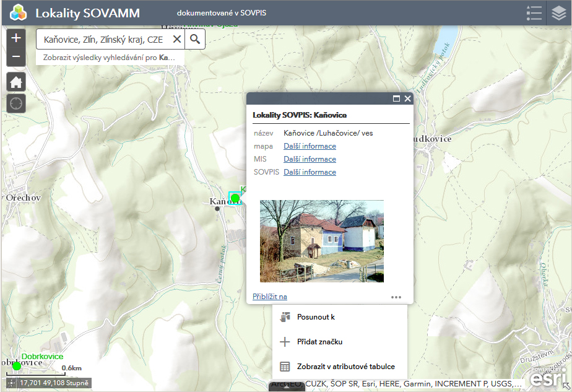Click the green Dobrkovice map marker
The width and height of the screenshot is (572, 392).
coord(17,366)
